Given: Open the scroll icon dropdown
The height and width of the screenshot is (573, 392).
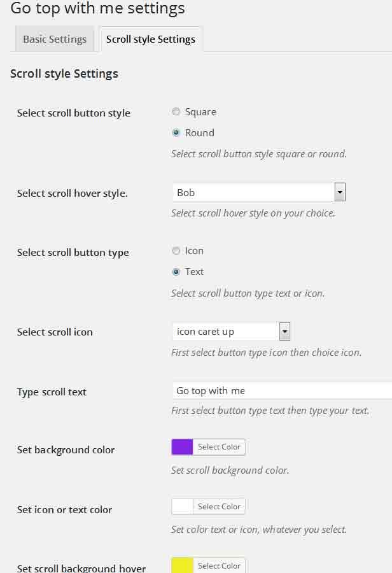Looking at the screenshot, I should coord(226,332).
